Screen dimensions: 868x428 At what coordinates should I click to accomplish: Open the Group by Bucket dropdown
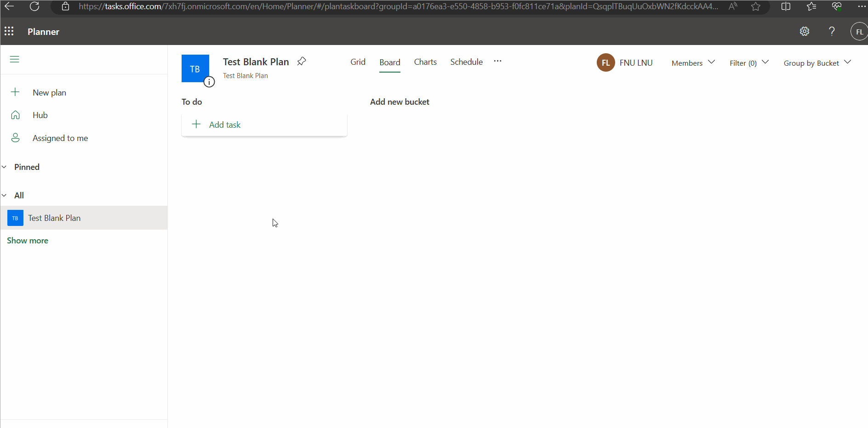[817, 63]
